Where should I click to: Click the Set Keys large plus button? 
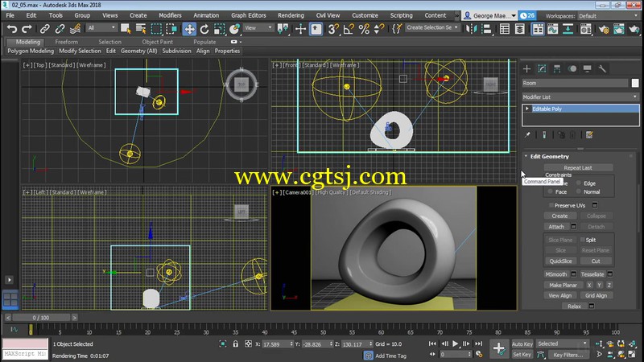(499, 349)
